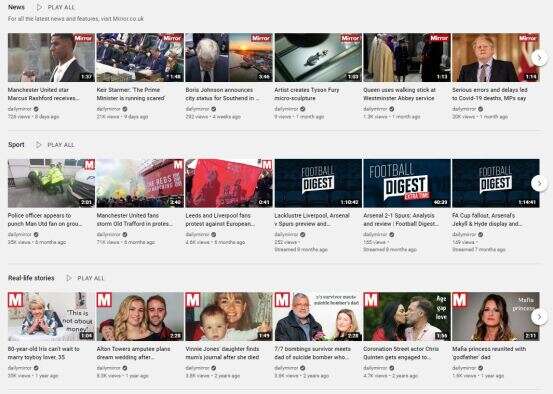
Task: Click title 'Manchester United star Marcus Rashford receives...'
Action: point(43,94)
